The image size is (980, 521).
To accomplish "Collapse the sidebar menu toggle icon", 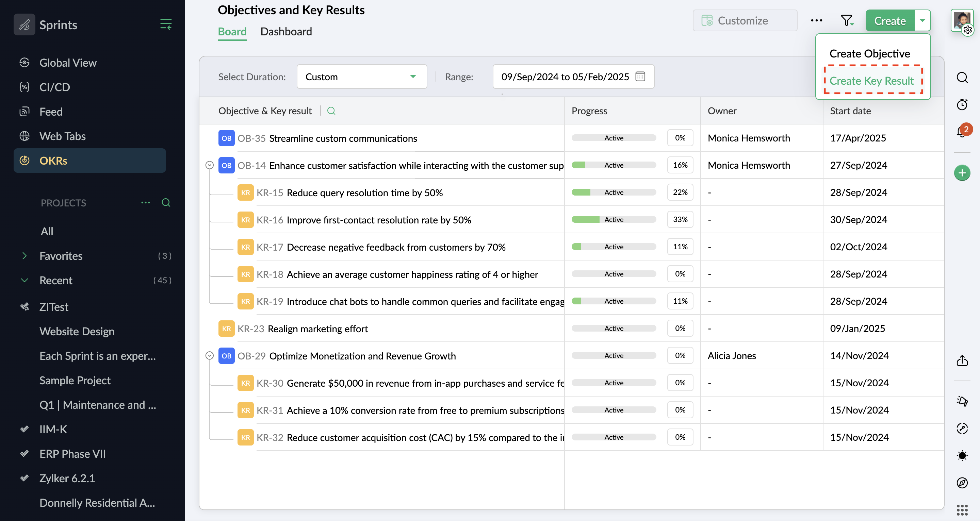I will tap(165, 24).
